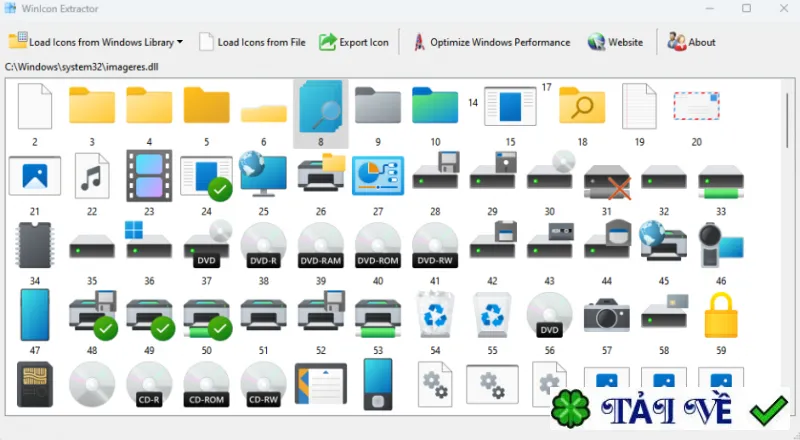
Task: Select the printer with floppy checkmark icon 48
Action: pyautogui.click(x=93, y=314)
